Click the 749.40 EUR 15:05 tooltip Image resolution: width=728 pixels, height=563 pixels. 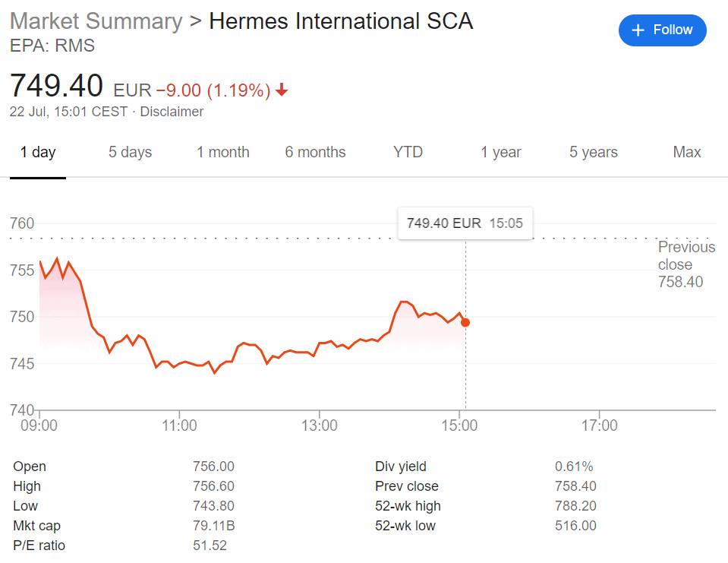click(x=465, y=223)
